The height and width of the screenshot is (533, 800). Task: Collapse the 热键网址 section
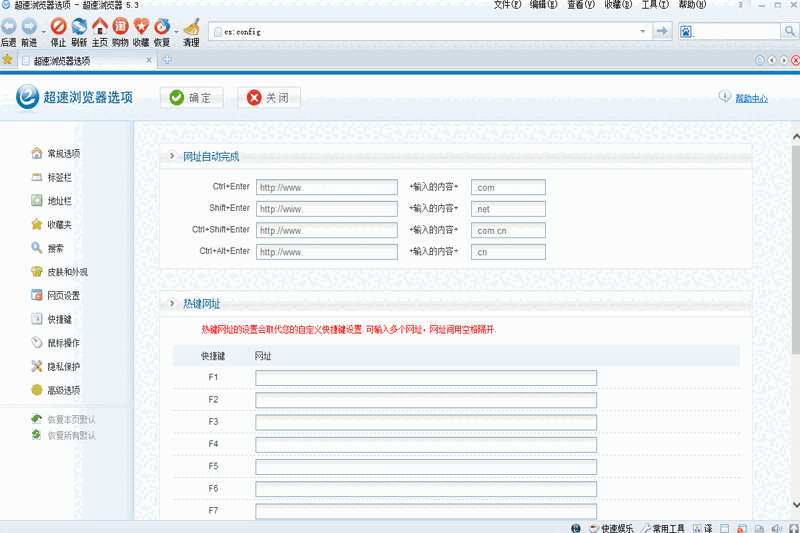(173, 303)
